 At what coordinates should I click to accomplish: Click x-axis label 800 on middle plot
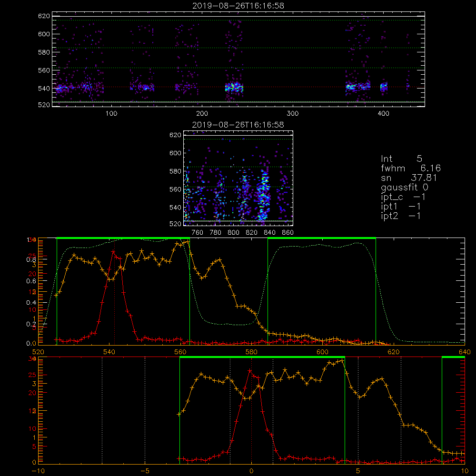pos(233,233)
